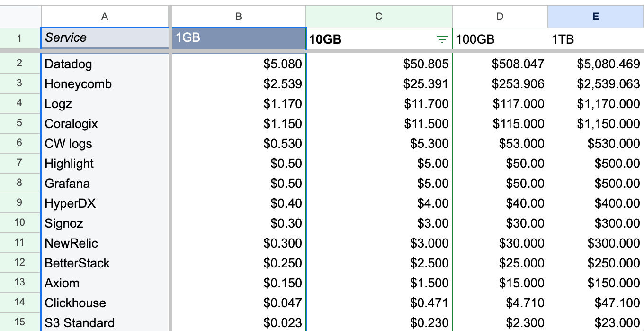This screenshot has width=644, height=331.
Task: Select row 8 header
Action: click(x=20, y=183)
